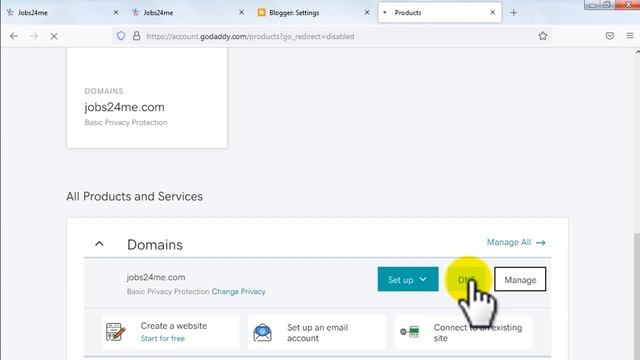640x360 pixels.
Task: Open a new tab with the plus button
Action: tap(513, 13)
